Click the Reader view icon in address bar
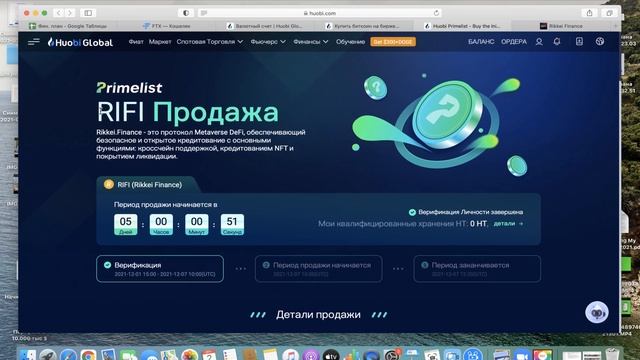 [x=204, y=13]
